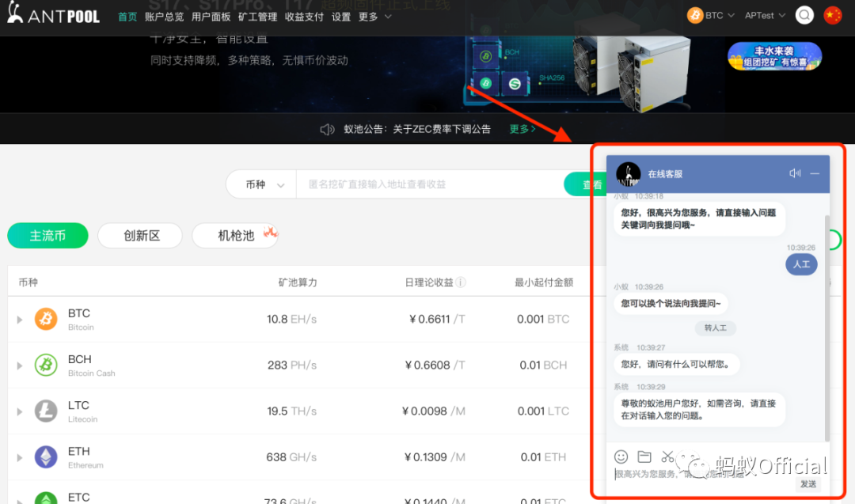Viewport: 855px width, 504px height.
Task: Select the 机枪池 tab
Action: coord(235,235)
